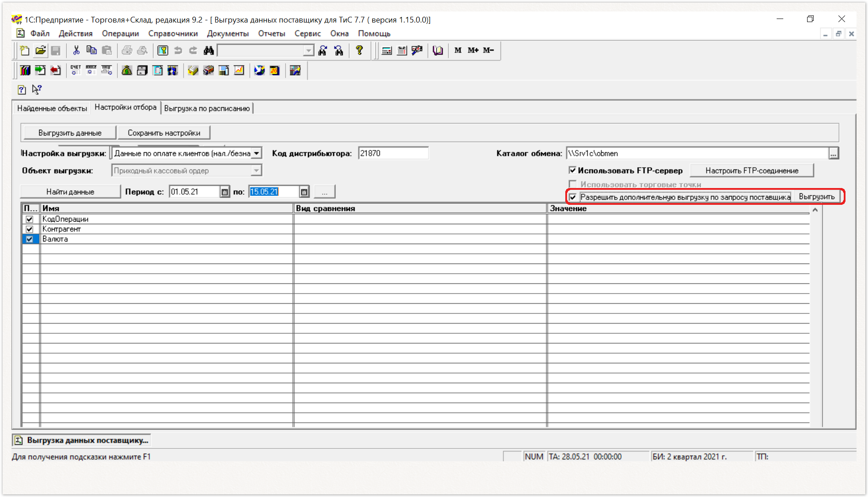Click the Каталог обмена path field
Image resolution: width=868 pixels, height=497 pixels.
[x=697, y=153]
